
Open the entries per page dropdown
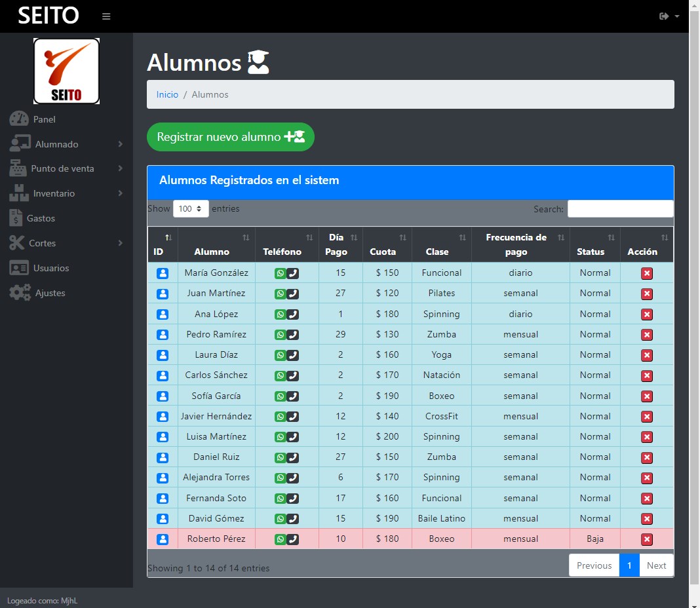pos(191,209)
